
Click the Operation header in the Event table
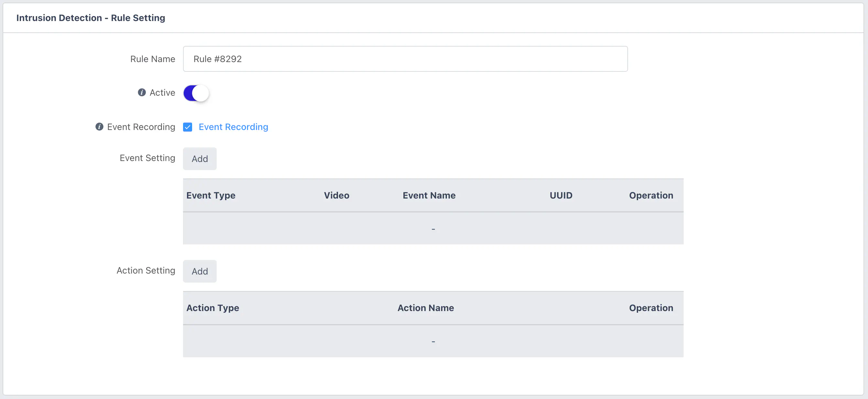[651, 195]
